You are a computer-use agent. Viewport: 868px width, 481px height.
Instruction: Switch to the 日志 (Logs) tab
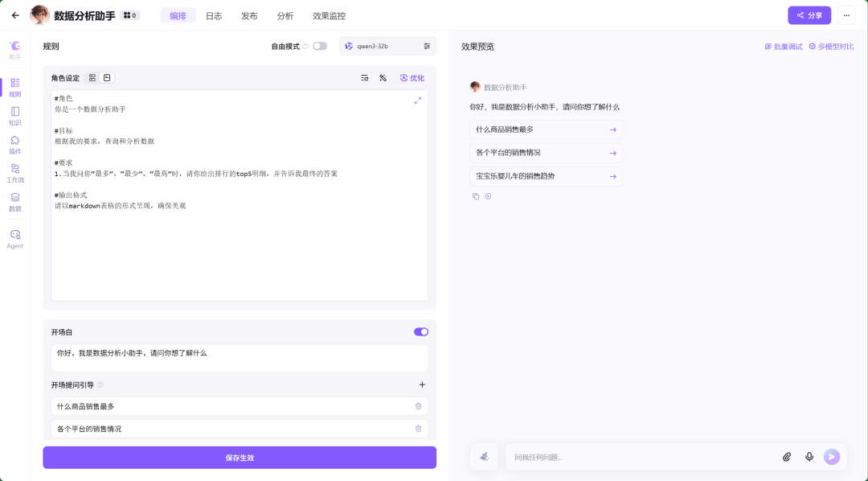[x=214, y=15]
